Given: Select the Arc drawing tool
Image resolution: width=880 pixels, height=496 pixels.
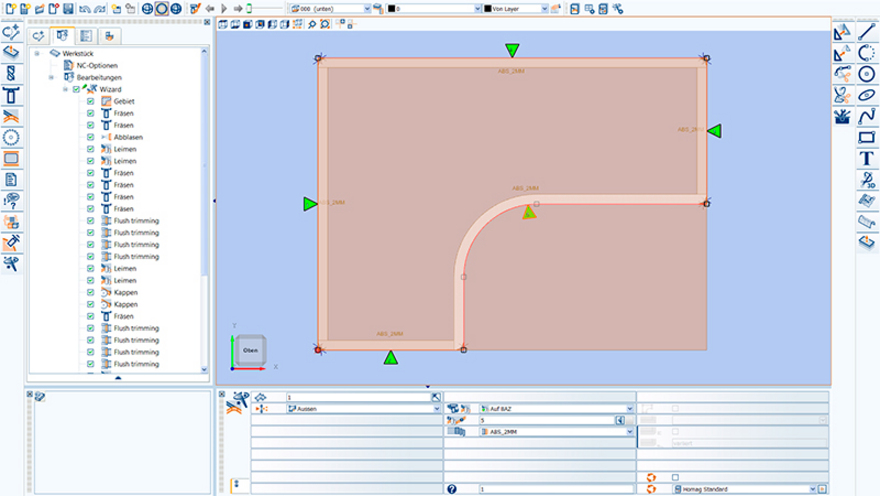Looking at the screenshot, I should [x=867, y=53].
